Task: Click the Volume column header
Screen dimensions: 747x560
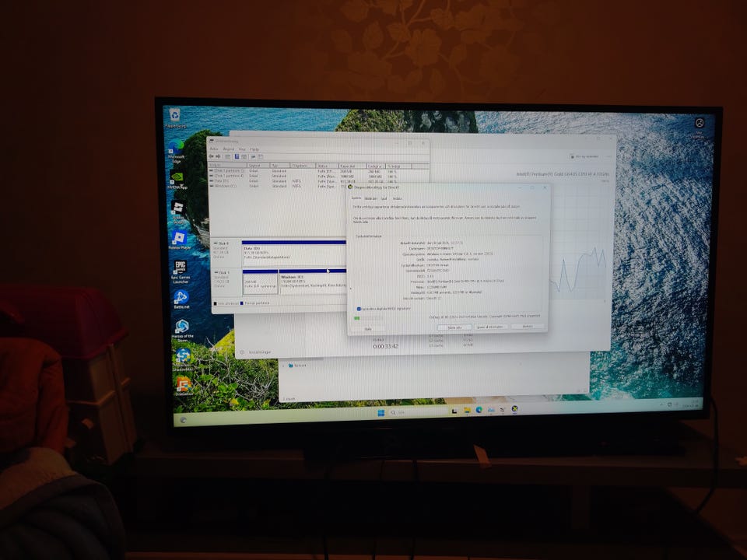Action: [x=228, y=165]
